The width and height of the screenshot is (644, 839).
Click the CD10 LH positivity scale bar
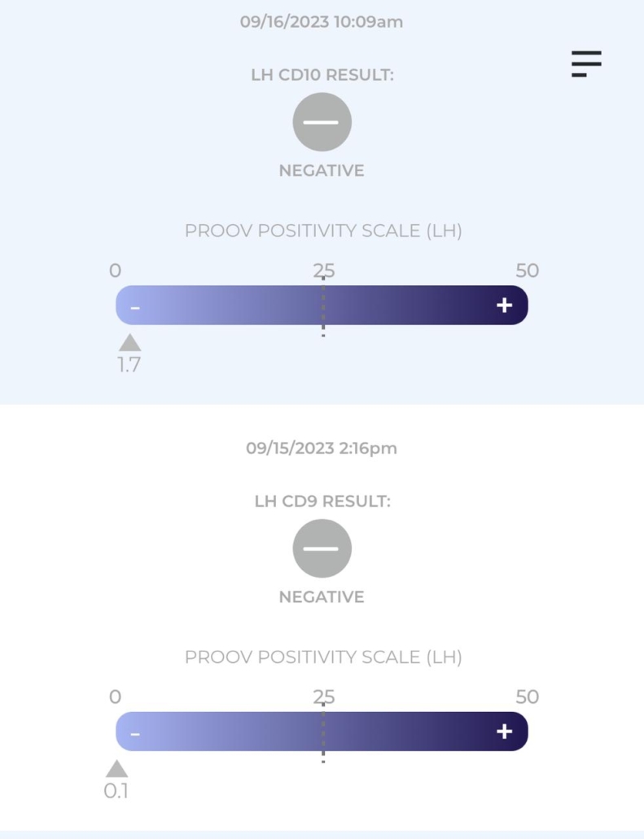[x=322, y=305]
